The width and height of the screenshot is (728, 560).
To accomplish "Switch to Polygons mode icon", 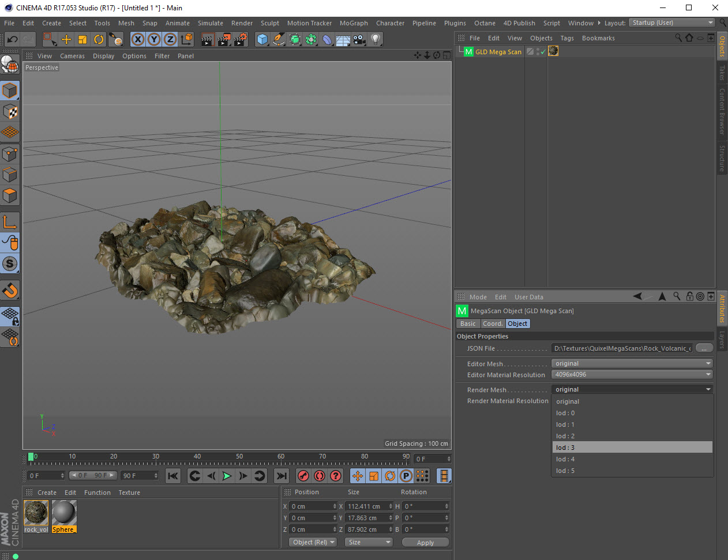I will click(x=10, y=196).
